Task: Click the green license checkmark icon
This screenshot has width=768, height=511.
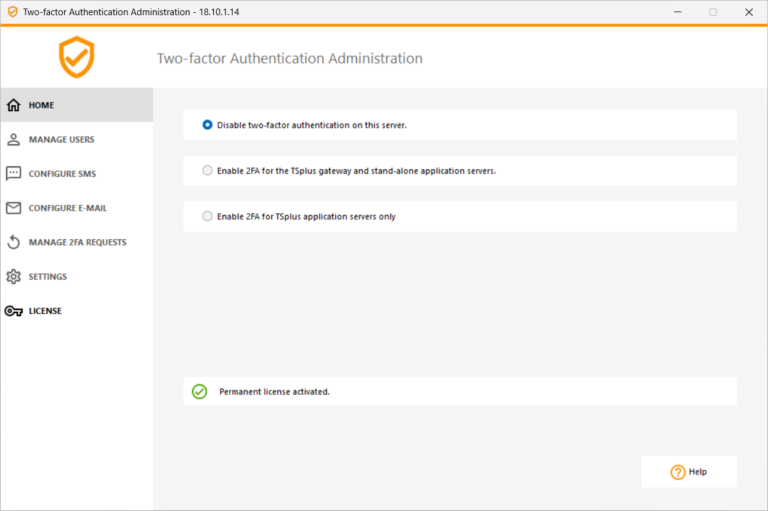Action: pos(199,391)
